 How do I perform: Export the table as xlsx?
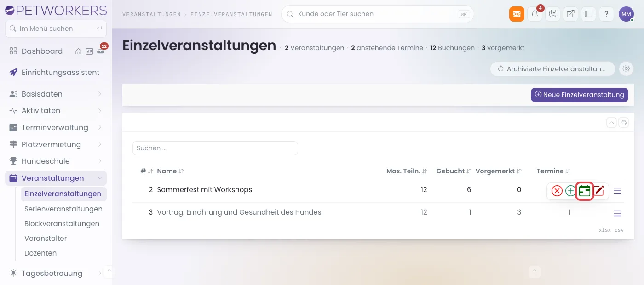[605, 230]
